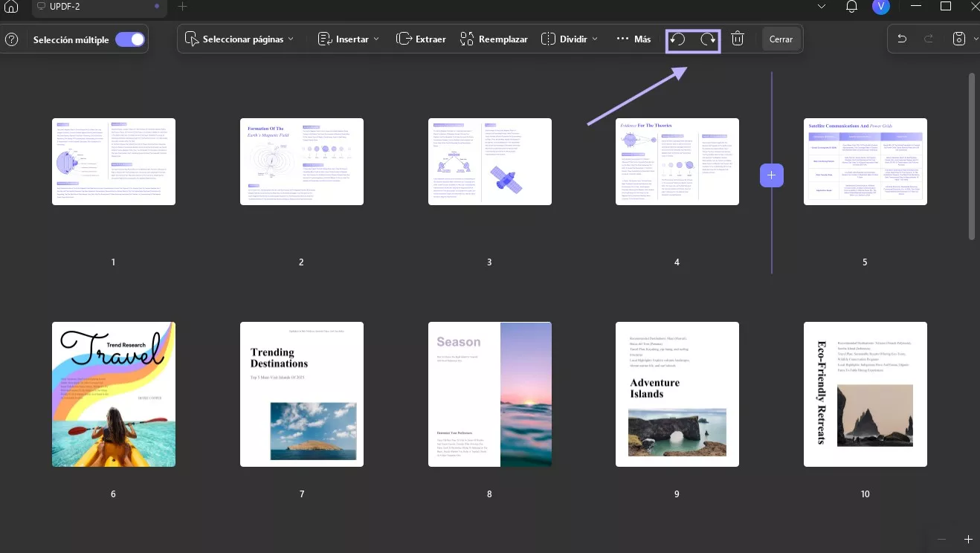
Task: Rotate selected pages counterclockwise
Action: 678,39
